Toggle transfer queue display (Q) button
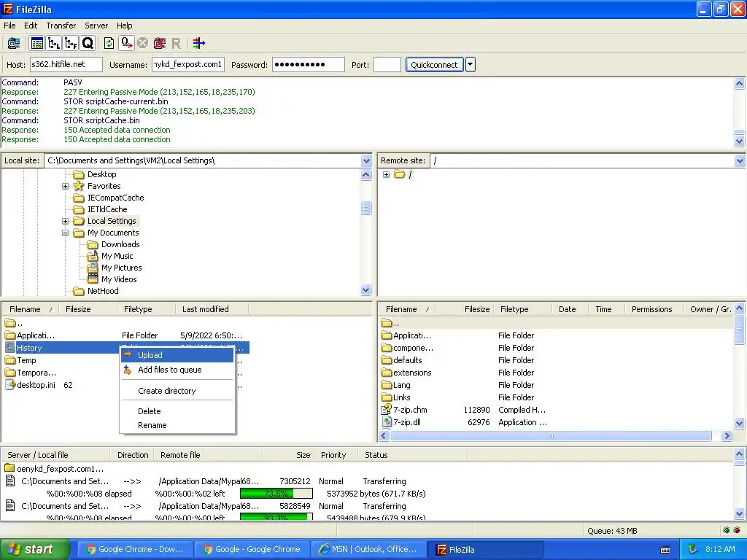This screenshot has width=747, height=560. click(x=88, y=43)
